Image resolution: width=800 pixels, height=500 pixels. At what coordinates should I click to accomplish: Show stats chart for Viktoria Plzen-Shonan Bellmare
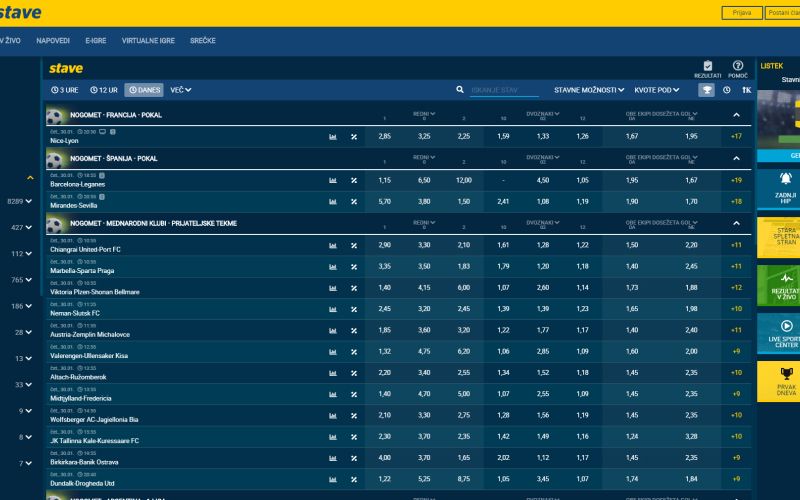(333, 288)
